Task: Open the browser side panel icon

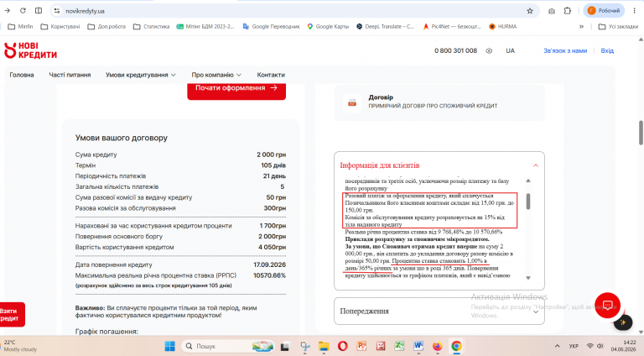Action: tap(39, 11)
